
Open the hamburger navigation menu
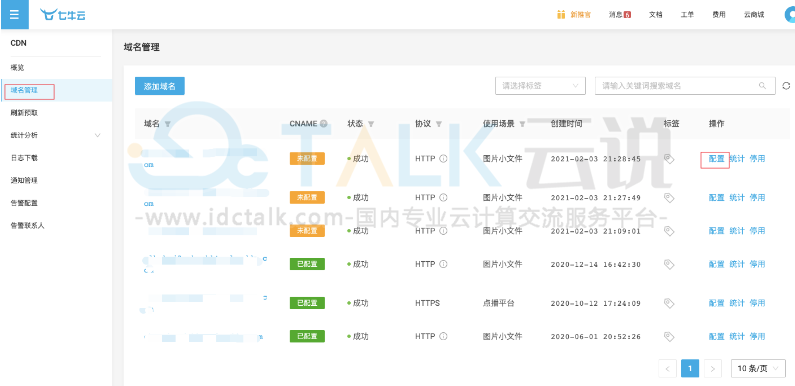(14, 14)
